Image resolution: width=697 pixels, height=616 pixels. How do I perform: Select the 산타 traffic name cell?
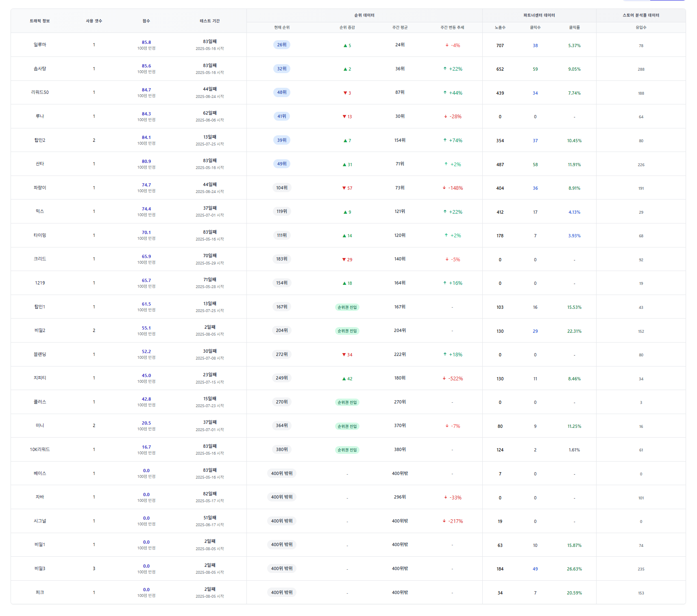40,164
